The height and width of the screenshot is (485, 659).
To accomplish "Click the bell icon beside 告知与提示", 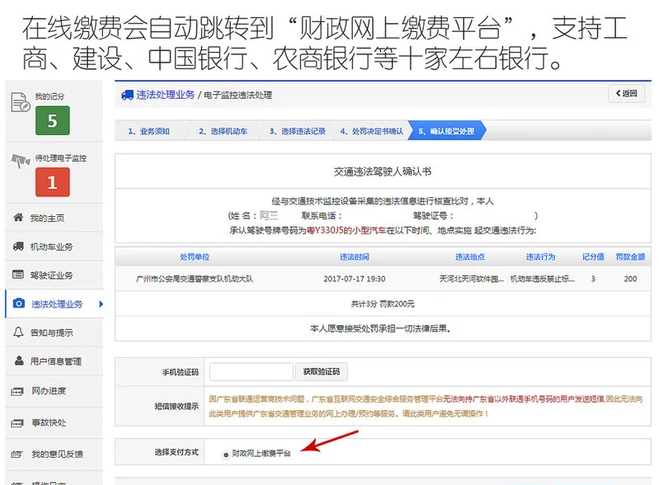I will 18,332.
